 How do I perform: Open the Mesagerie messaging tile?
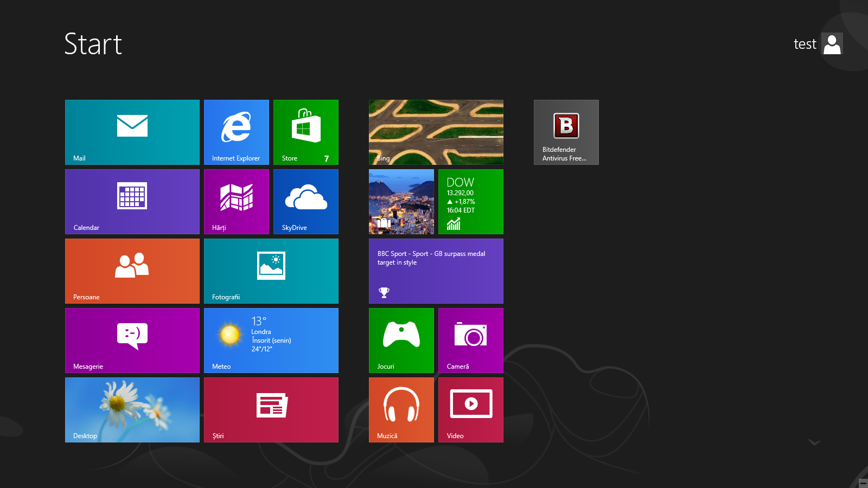[x=132, y=341]
